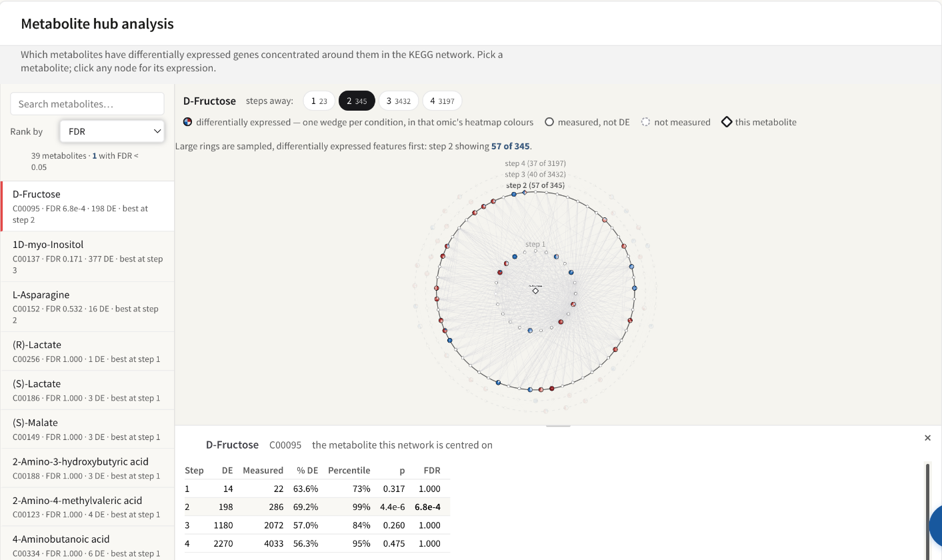Click the D-Fructose heading above the network
The image size is (942, 560).
[x=209, y=101]
